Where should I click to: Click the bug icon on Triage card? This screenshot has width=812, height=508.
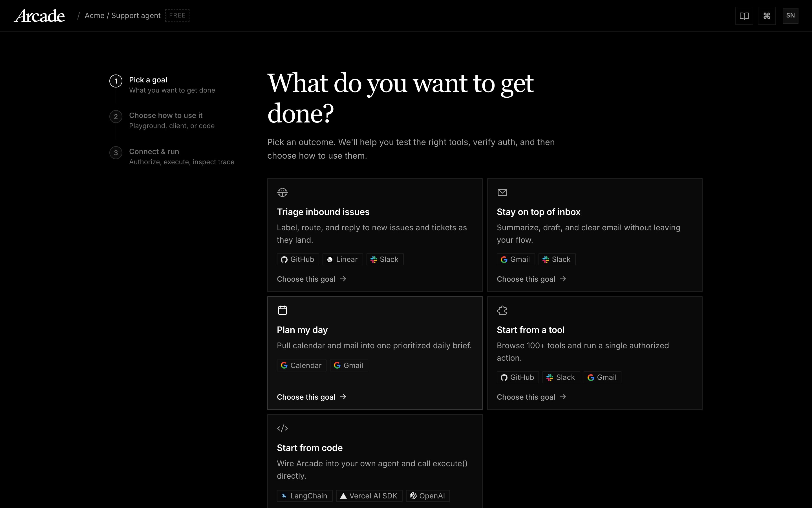pos(283,192)
